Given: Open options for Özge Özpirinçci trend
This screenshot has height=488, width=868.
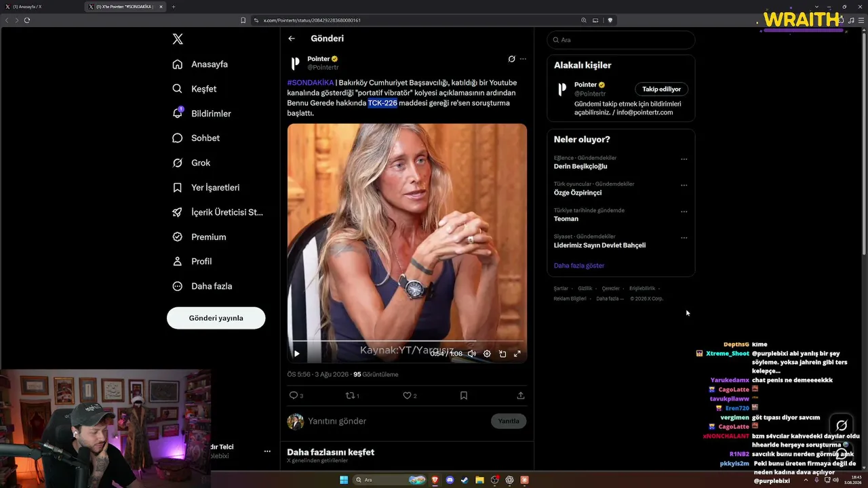Looking at the screenshot, I should pyautogui.click(x=684, y=185).
